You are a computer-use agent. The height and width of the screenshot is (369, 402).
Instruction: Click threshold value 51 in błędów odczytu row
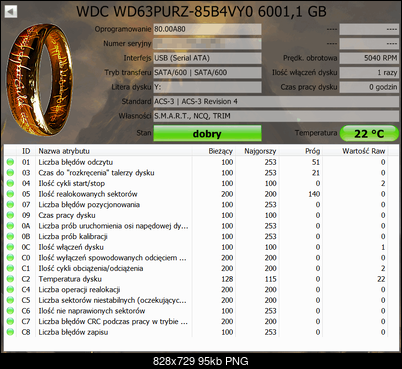[316, 162]
